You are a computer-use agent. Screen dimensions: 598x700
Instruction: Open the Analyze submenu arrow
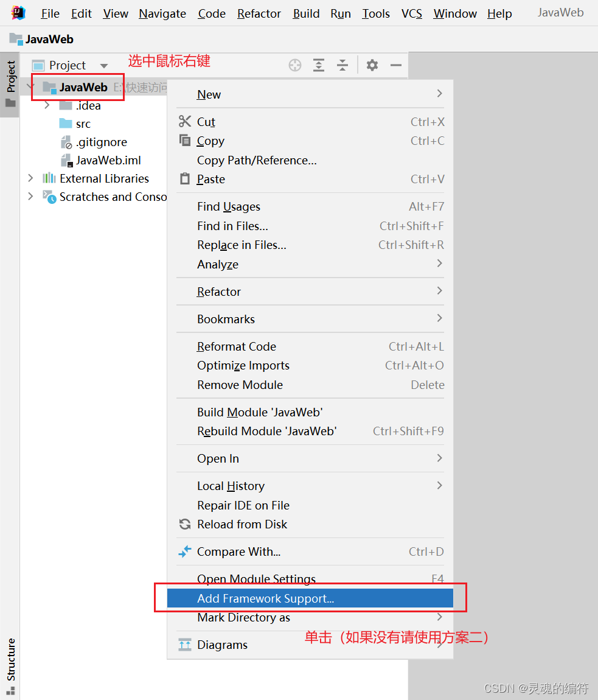[x=440, y=264]
